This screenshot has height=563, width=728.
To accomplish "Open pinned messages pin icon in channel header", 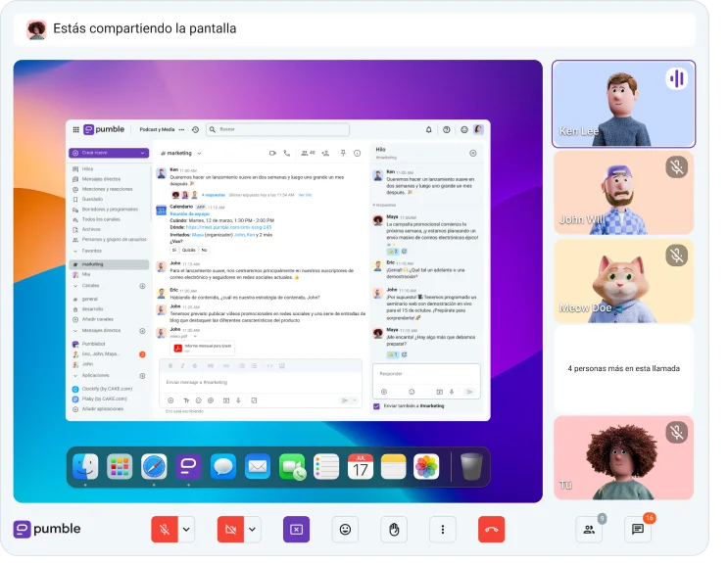I will click(343, 153).
